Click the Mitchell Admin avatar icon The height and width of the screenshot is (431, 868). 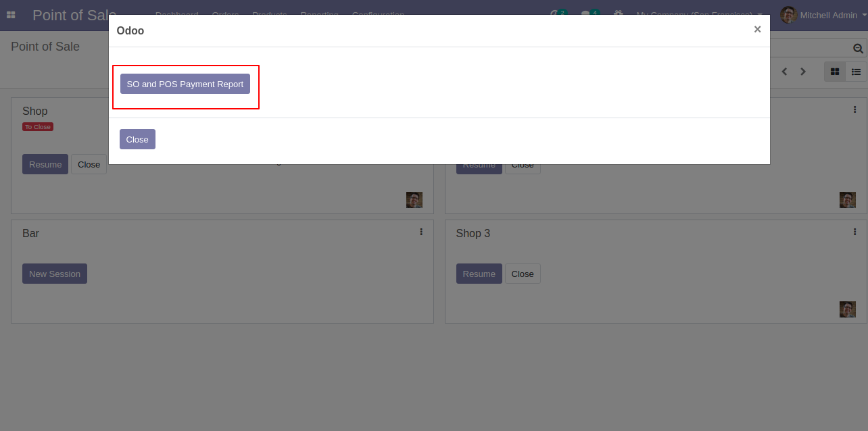(788, 15)
